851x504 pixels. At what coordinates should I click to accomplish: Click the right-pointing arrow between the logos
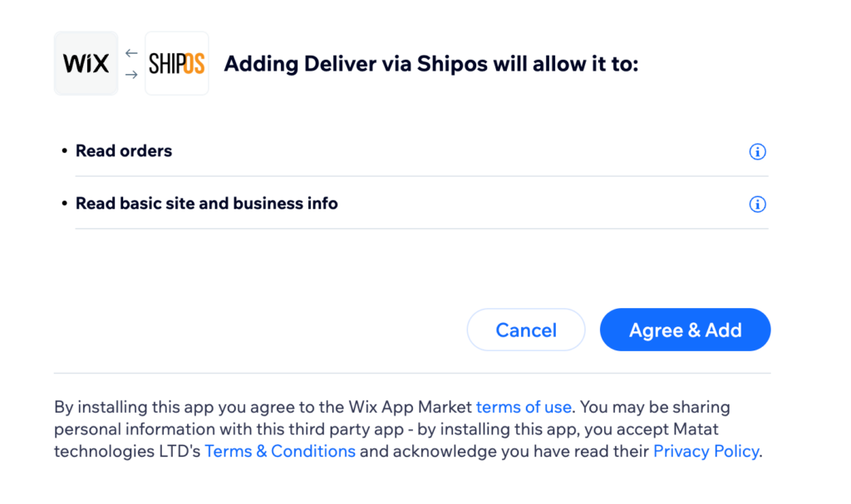(x=130, y=75)
